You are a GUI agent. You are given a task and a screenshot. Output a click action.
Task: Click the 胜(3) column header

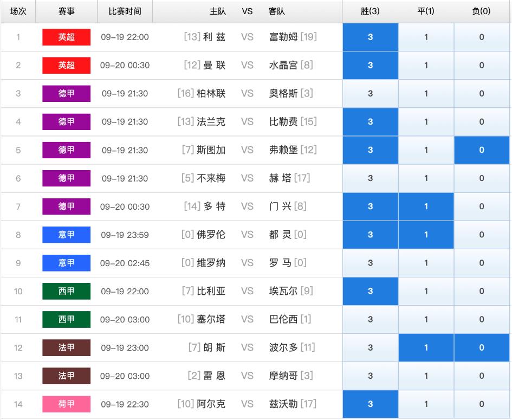click(370, 11)
